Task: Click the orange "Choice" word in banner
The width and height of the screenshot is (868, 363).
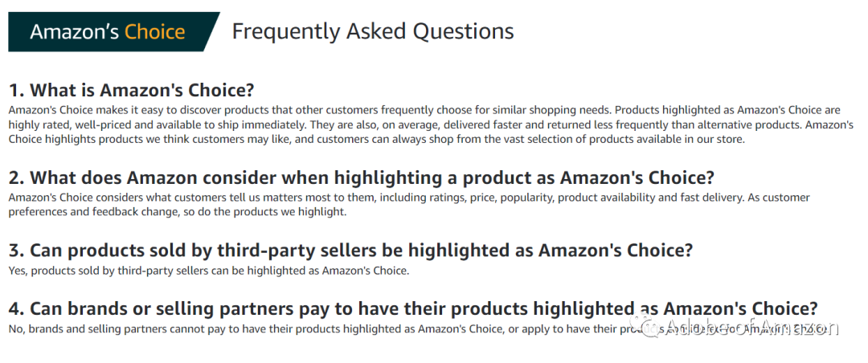Action: click(x=154, y=31)
